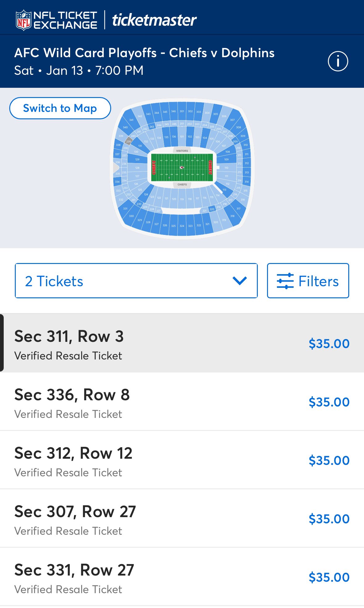Viewport: 364px width, 608px height.
Task: Open the event info icon
Action: coord(338,61)
